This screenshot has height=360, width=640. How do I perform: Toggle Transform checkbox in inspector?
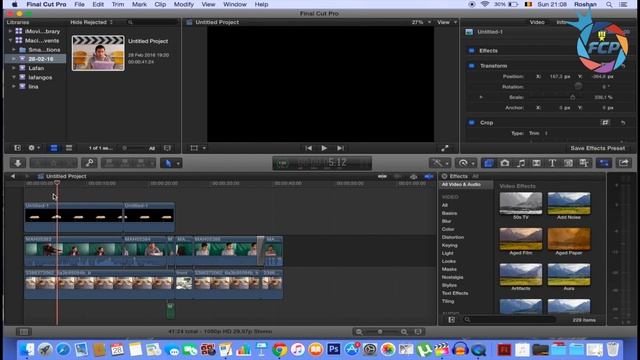click(471, 66)
